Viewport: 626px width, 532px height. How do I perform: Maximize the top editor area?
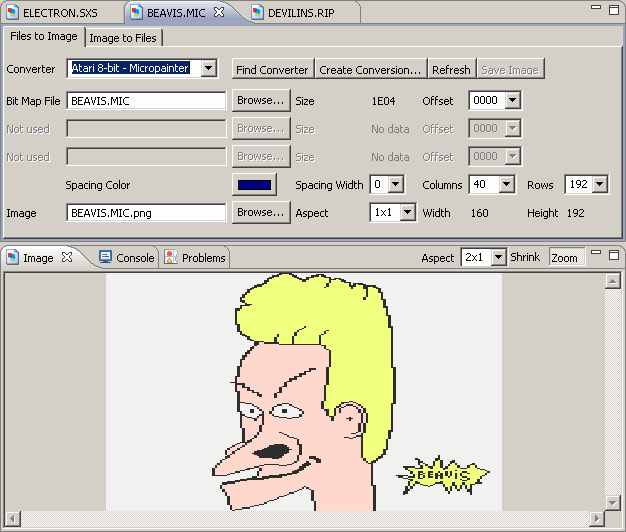click(x=613, y=7)
